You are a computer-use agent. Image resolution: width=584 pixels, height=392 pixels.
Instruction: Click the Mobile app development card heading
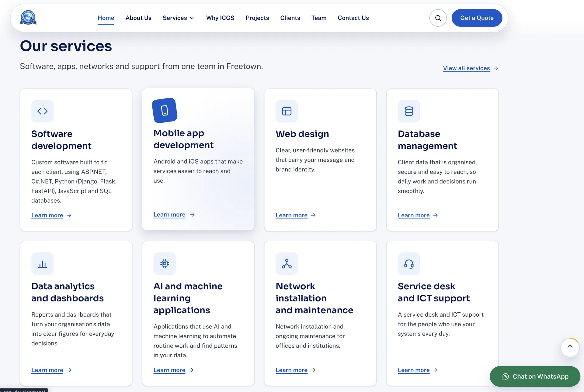click(183, 139)
